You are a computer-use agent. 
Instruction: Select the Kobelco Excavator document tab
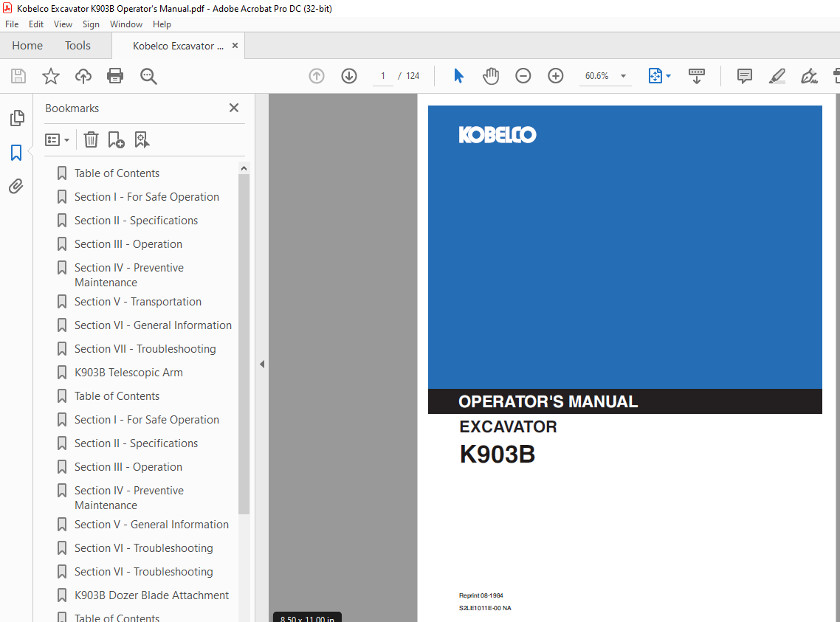click(x=178, y=46)
